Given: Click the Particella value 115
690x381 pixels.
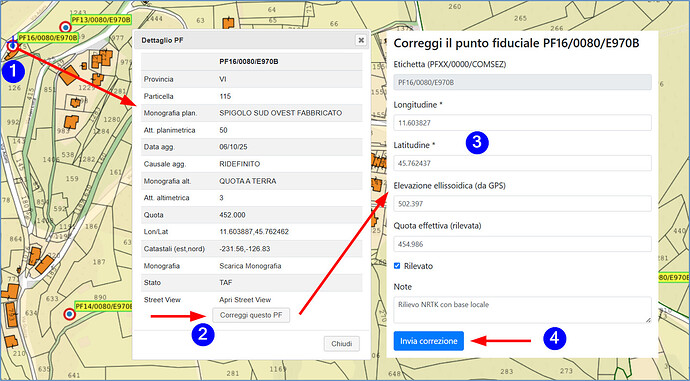Looking at the screenshot, I should [225, 96].
